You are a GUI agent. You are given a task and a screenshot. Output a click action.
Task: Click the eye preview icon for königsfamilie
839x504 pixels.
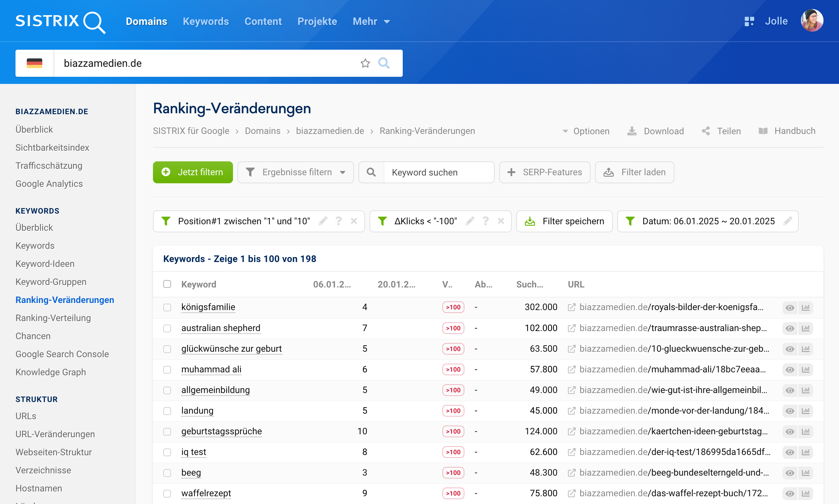[789, 307]
